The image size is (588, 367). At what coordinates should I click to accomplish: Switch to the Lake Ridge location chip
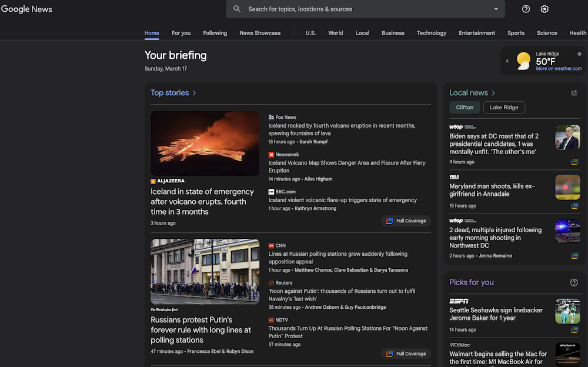pos(504,108)
